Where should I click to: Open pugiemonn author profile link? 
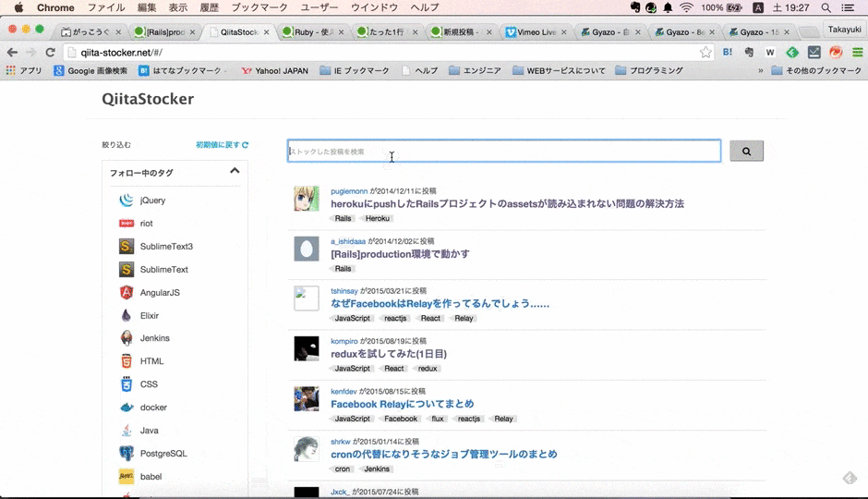tap(349, 191)
